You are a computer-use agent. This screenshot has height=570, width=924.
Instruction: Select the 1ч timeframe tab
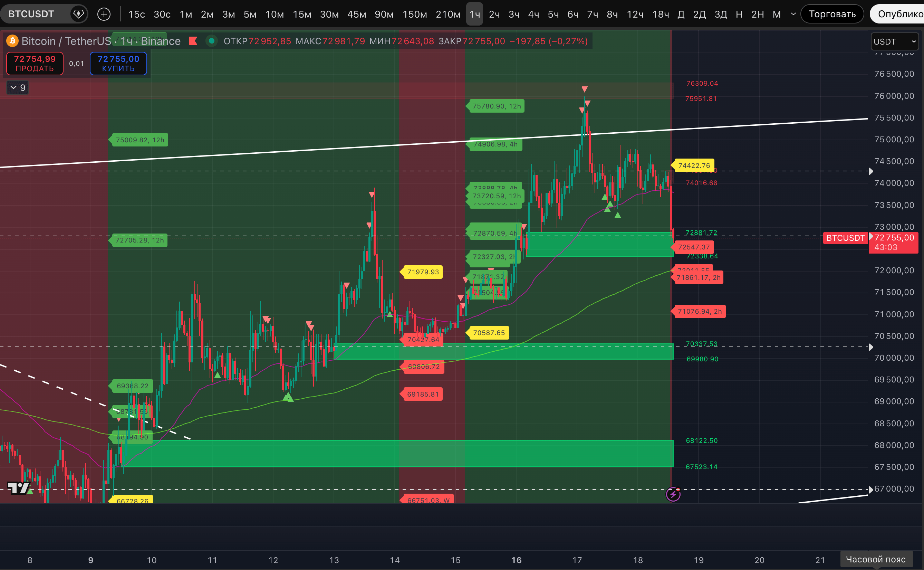[x=474, y=14]
